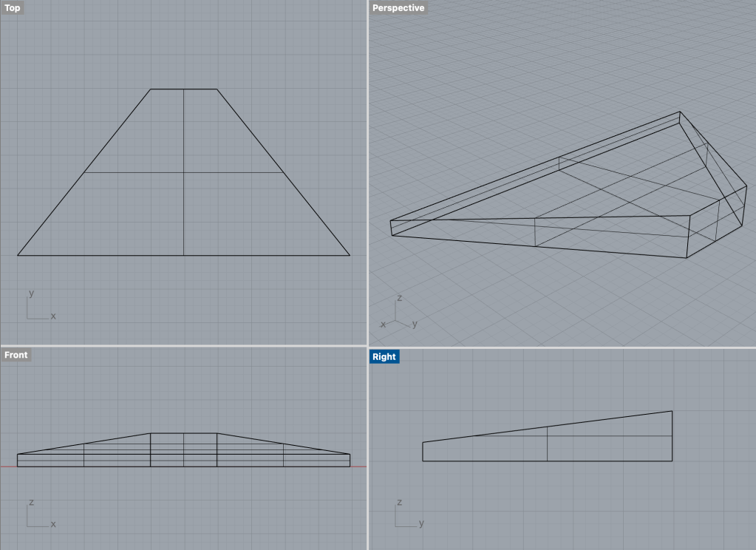Select the trapezoid's short top edge in Top view
This screenshot has height=550, width=756.
(x=166, y=89)
